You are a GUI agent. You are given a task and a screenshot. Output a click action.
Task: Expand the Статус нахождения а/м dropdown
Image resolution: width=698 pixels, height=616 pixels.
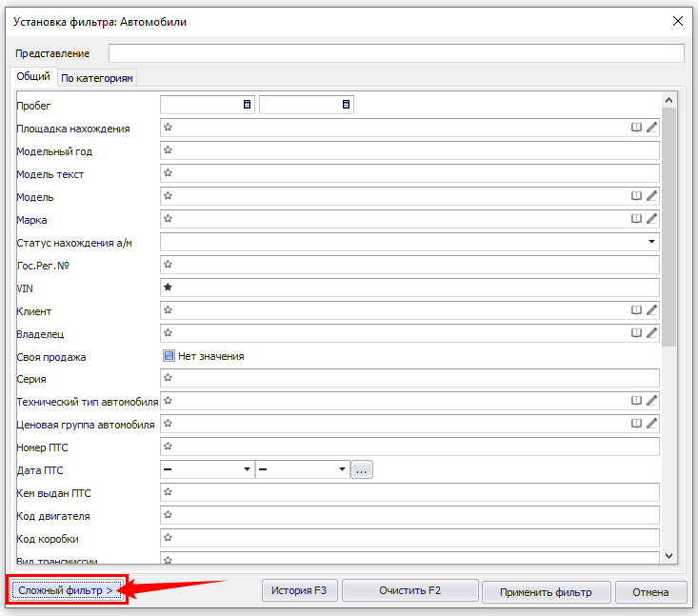649,243
